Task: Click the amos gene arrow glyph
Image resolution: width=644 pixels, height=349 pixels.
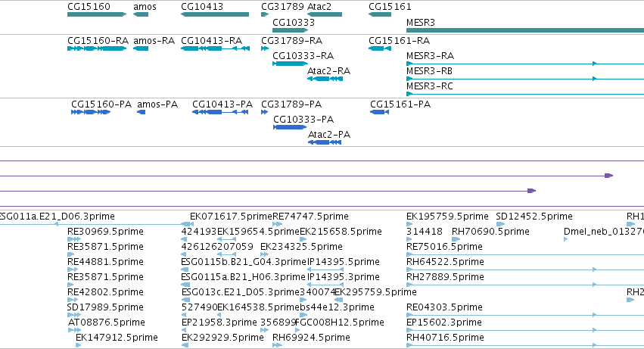Action: tap(141, 14)
